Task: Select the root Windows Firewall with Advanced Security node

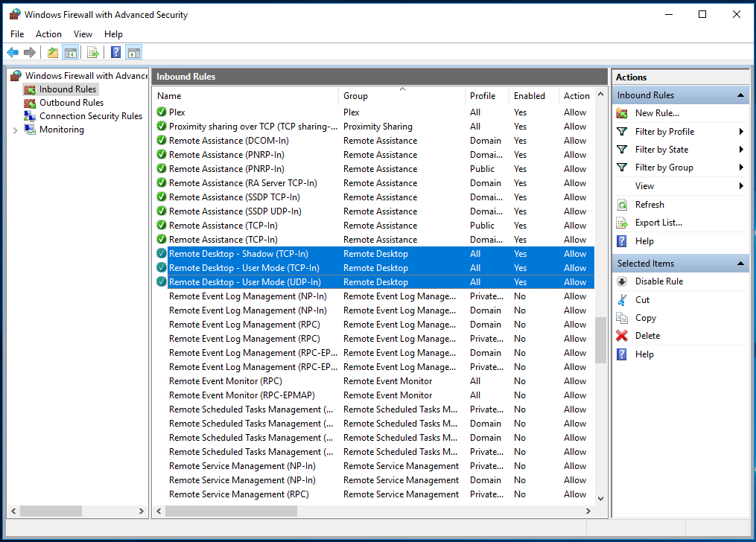Action: [x=86, y=76]
